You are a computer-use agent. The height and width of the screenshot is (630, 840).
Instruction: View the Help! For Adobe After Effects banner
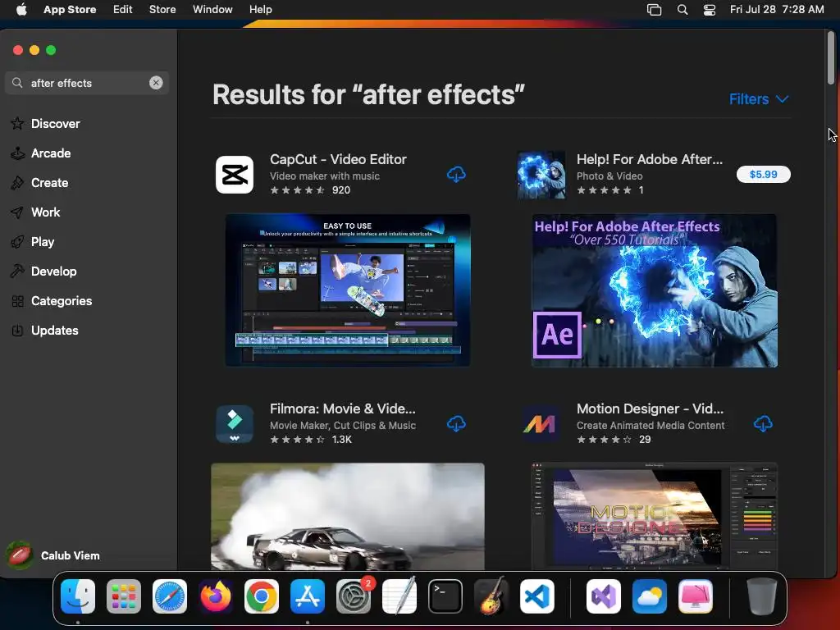coord(654,290)
